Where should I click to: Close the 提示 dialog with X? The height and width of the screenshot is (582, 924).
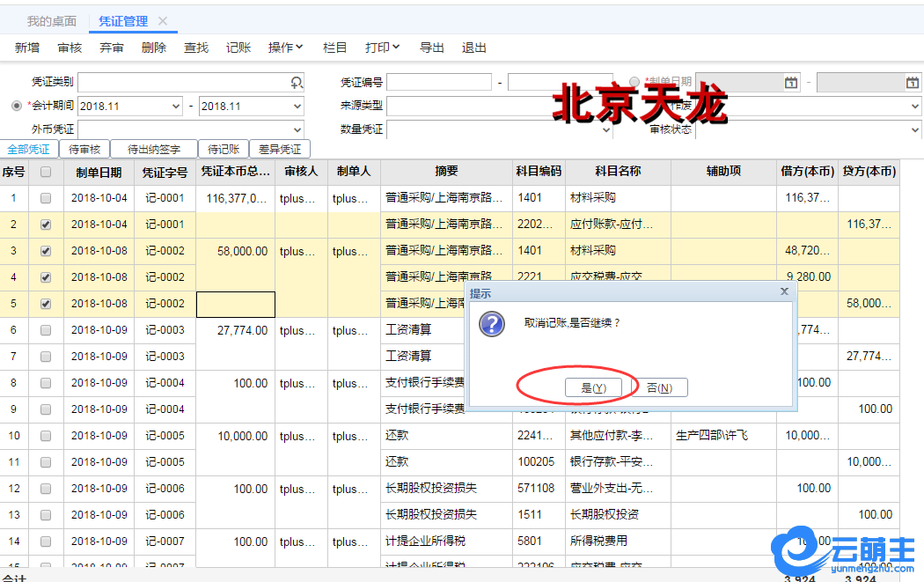[x=784, y=291]
